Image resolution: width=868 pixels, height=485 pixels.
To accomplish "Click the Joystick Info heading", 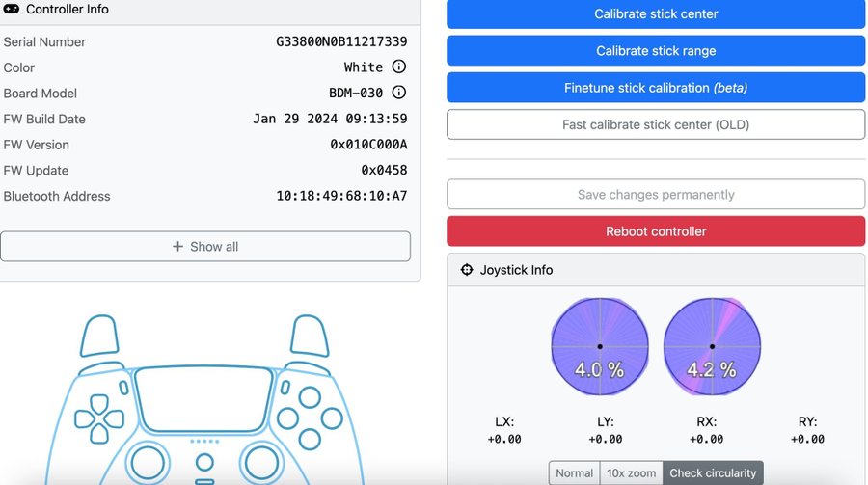I will coord(516,270).
